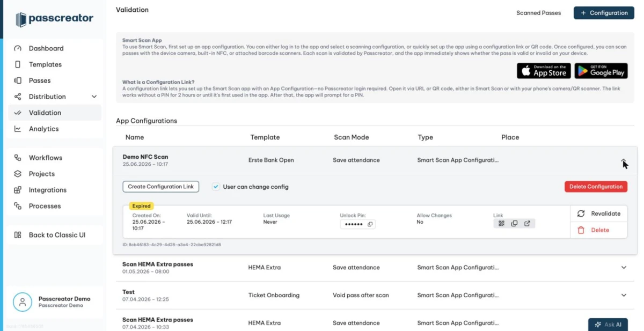This screenshot has width=644, height=331.
Task: Expand the Test configuration row
Action: point(624,295)
